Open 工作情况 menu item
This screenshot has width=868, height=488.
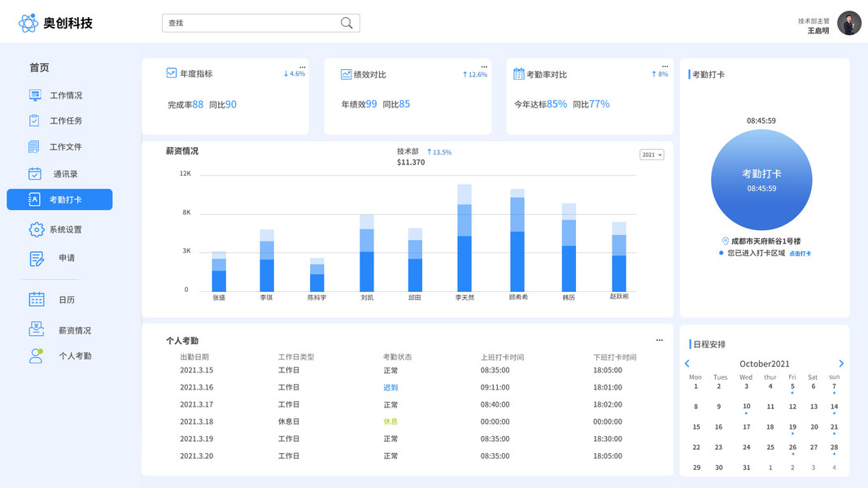[66, 95]
